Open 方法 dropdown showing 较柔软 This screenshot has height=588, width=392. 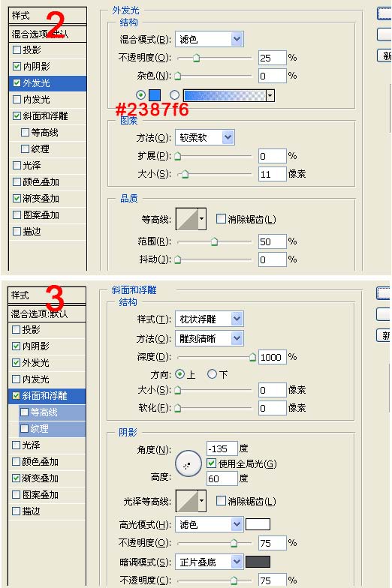[204, 137]
